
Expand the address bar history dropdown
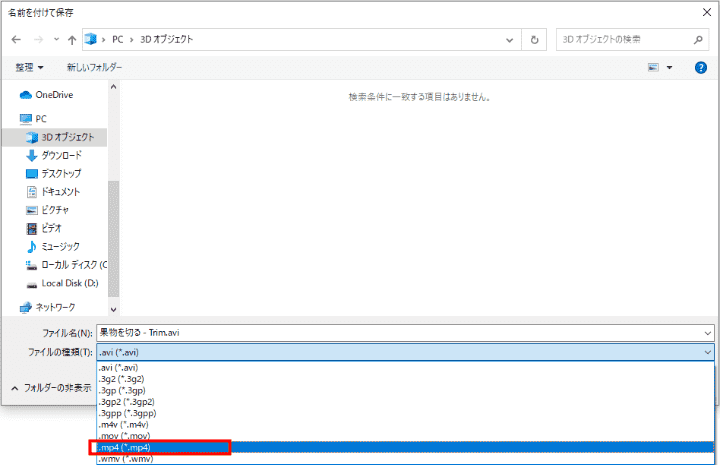(509, 40)
